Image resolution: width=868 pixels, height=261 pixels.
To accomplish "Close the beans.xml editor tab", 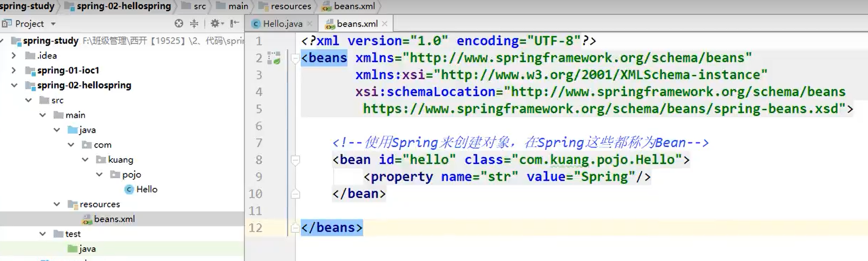I will point(385,23).
